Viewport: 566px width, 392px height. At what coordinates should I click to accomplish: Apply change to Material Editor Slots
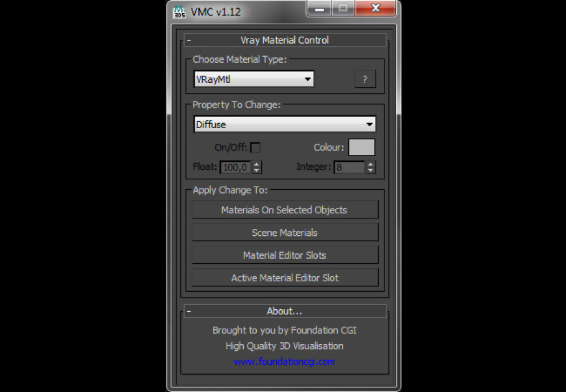point(285,255)
